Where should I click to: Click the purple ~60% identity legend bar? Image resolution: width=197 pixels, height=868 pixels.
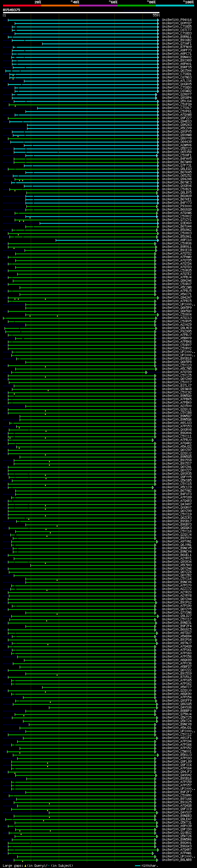[x=99, y=6]
